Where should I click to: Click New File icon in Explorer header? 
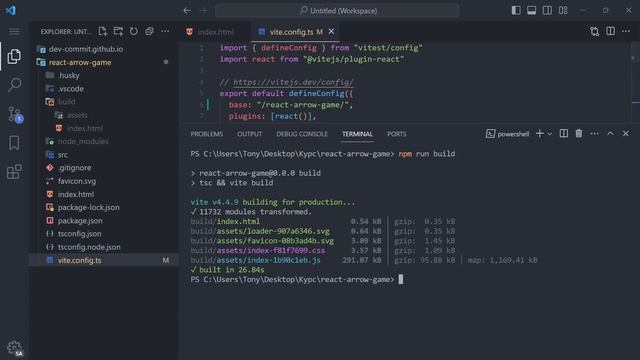(102, 31)
